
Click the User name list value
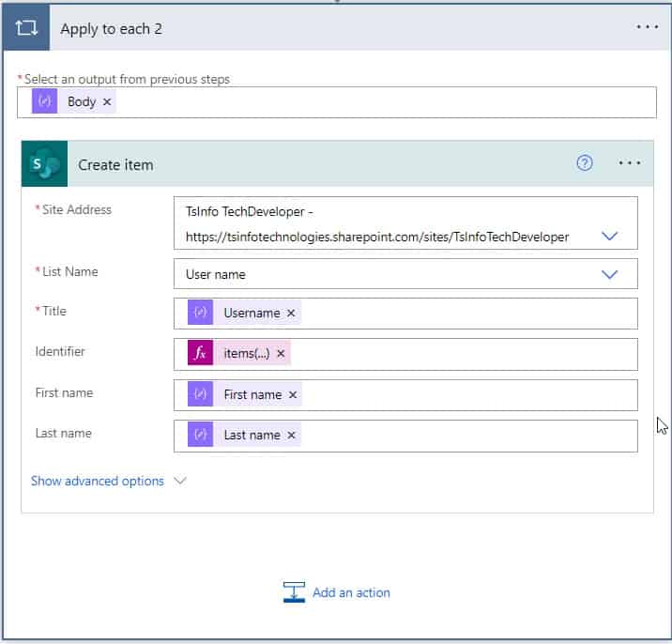(x=216, y=274)
